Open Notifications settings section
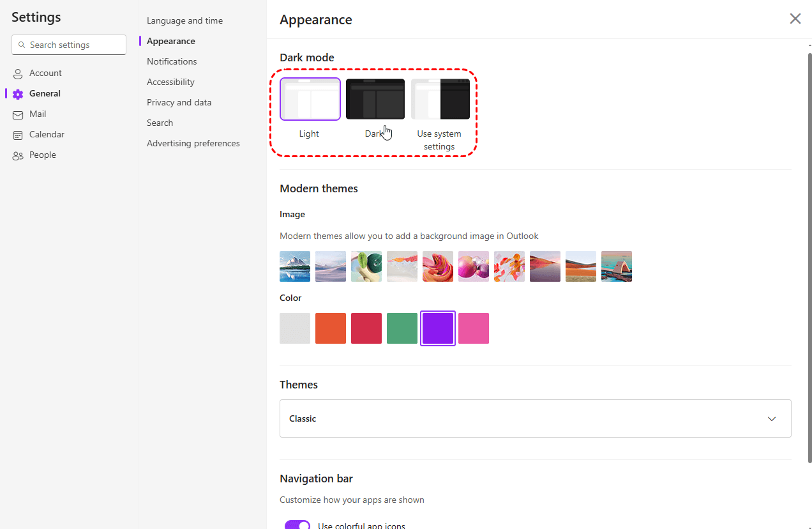This screenshot has width=812, height=529. (x=172, y=61)
